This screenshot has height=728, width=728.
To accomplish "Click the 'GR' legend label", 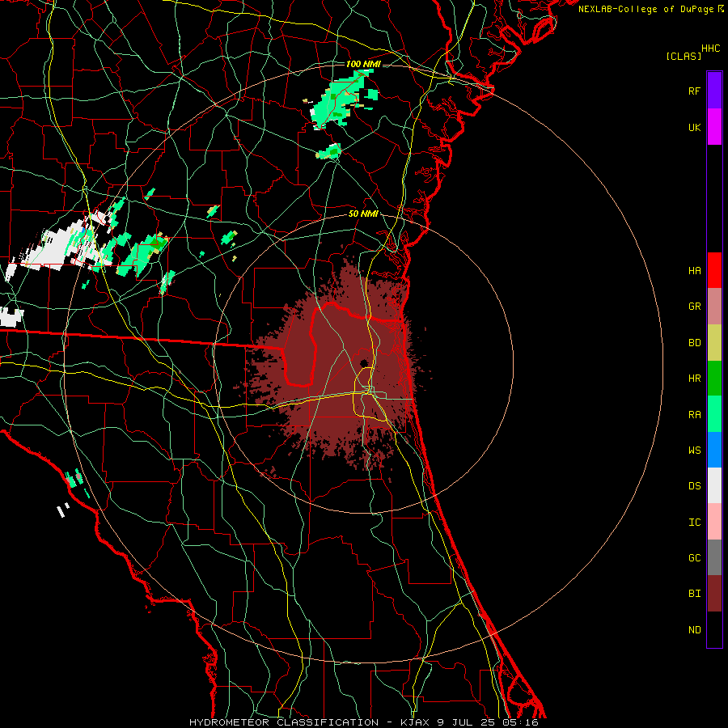I will [x=694, y=307].
